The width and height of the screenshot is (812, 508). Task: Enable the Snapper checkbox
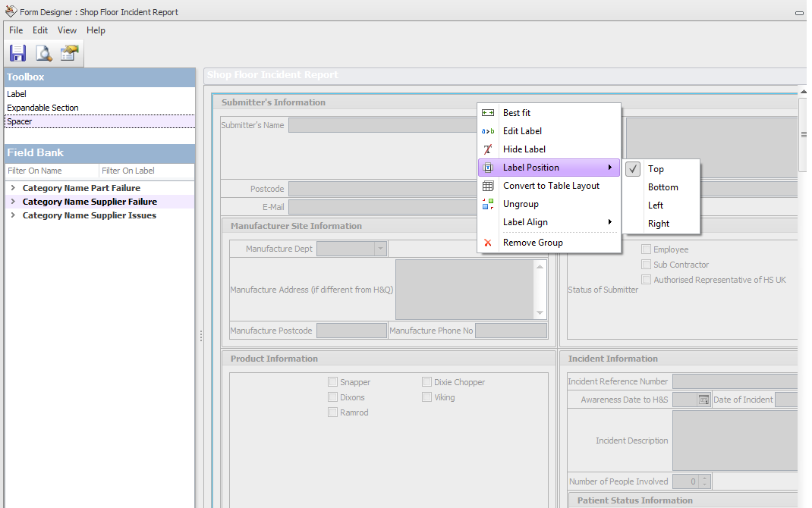[332, 381]
